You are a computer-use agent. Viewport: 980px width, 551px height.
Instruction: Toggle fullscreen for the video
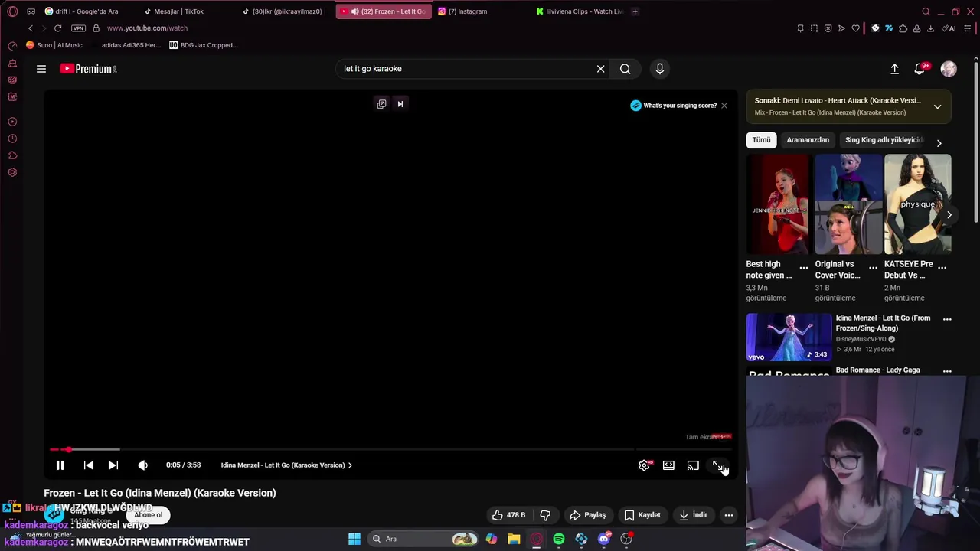click(x=718, y=465)
